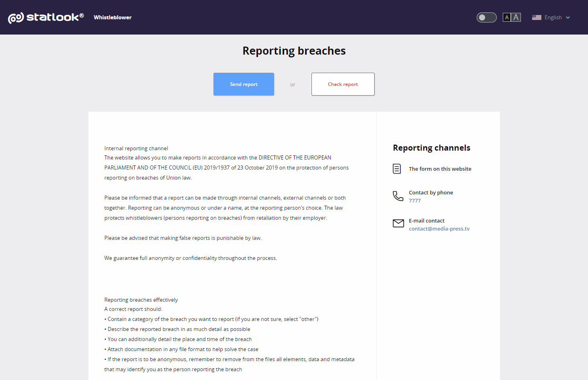Open the contact@media-press.tv email link

[439, 229]
